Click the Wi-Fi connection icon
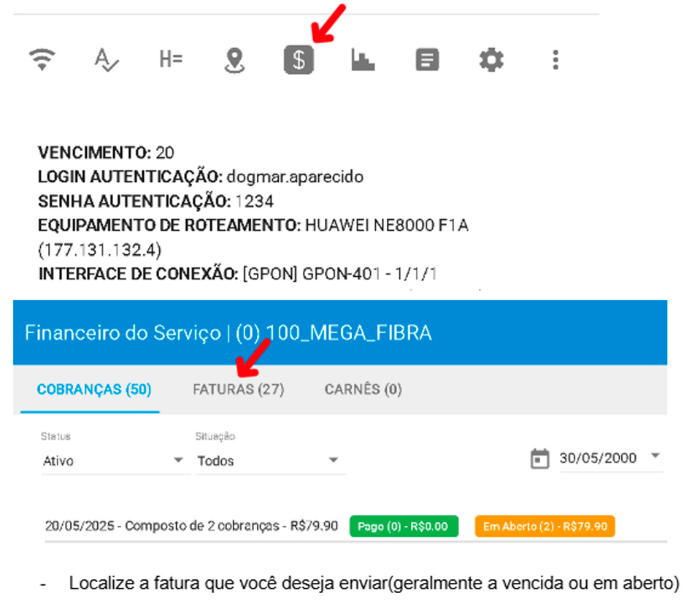Viewport: 700px width, 604px height. click(43, 60)
